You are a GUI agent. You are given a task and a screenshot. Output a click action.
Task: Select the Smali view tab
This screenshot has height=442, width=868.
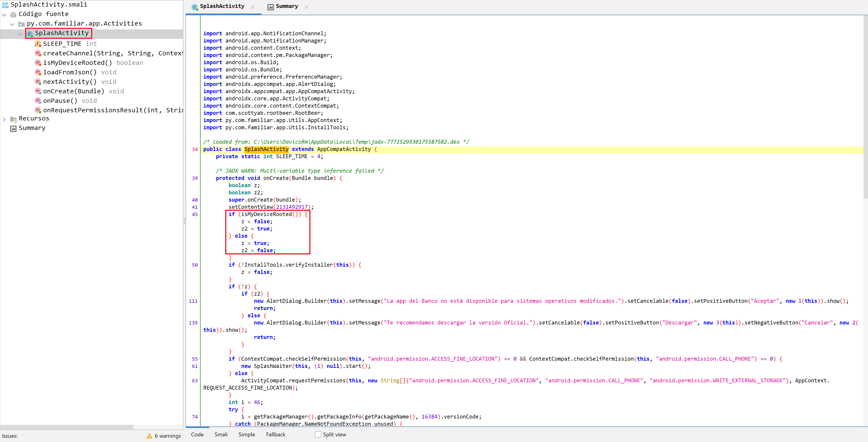pyautogui.click(x=221, y=434)
